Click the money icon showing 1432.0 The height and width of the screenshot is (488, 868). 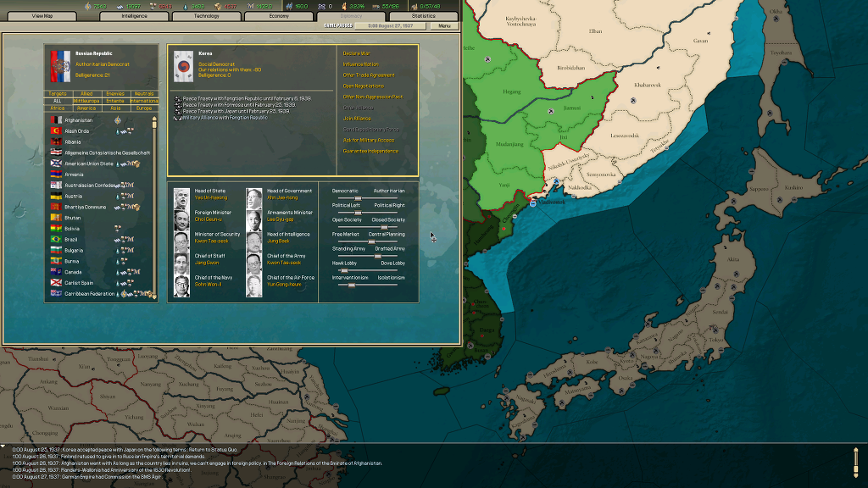[250, 7]
